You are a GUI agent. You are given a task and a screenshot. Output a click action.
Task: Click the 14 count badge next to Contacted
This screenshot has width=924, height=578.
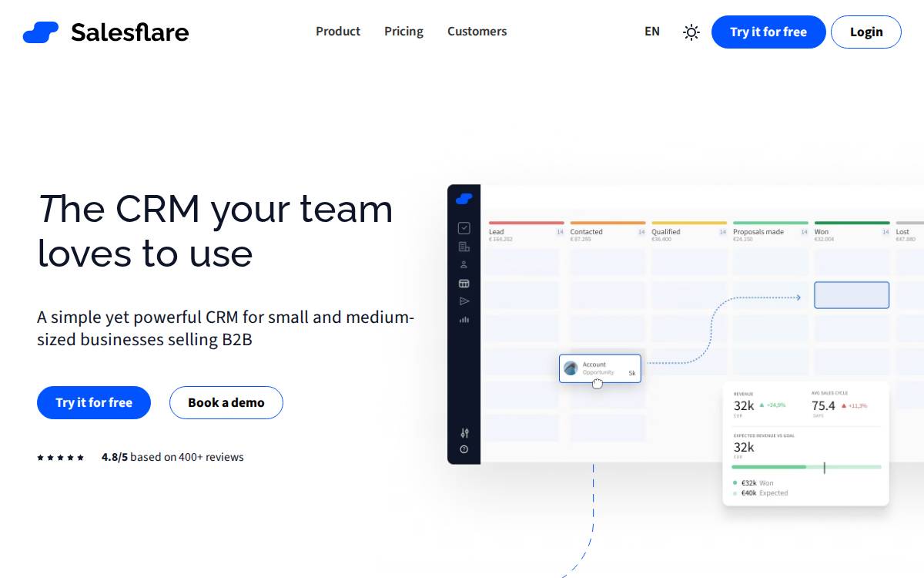pyautogui.click(x=641, y=232)
